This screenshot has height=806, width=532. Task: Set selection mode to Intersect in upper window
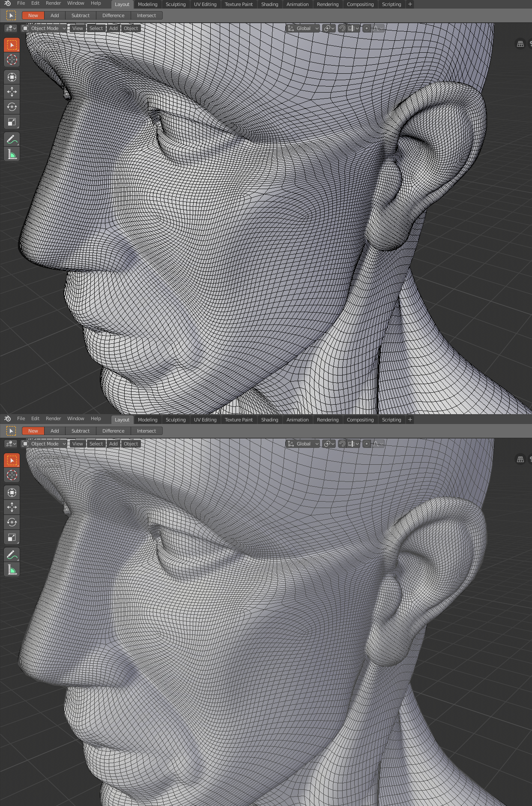[146, 15]
